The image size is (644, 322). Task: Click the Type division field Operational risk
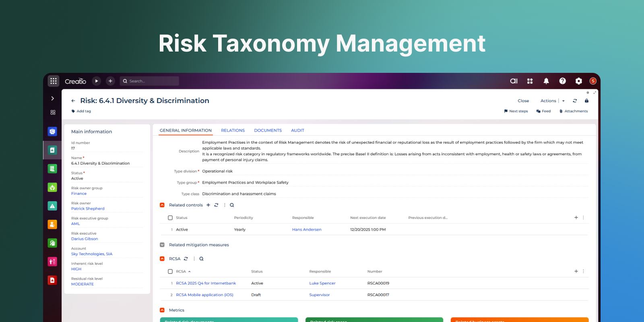(394, 171)
